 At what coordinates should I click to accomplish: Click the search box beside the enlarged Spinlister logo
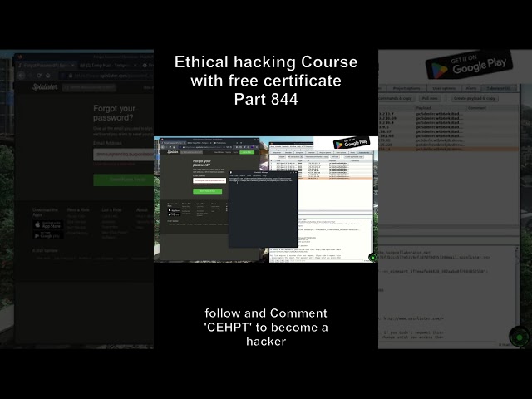pyautogui.click(x=89, y=87)
